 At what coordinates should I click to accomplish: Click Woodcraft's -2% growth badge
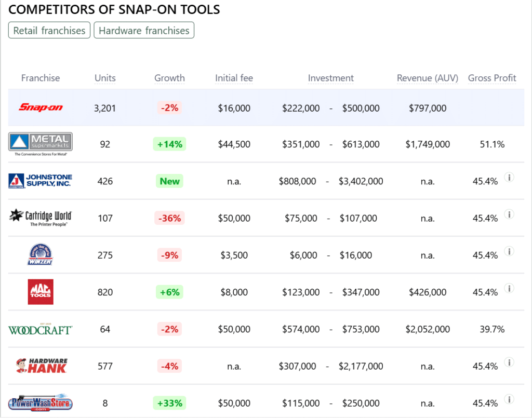point(169,329)
